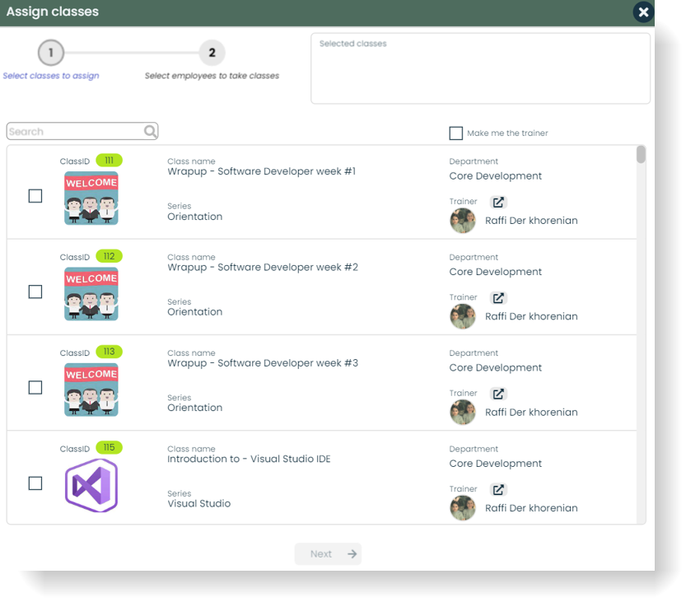Click Select classes to assign label

pos(51,76)
